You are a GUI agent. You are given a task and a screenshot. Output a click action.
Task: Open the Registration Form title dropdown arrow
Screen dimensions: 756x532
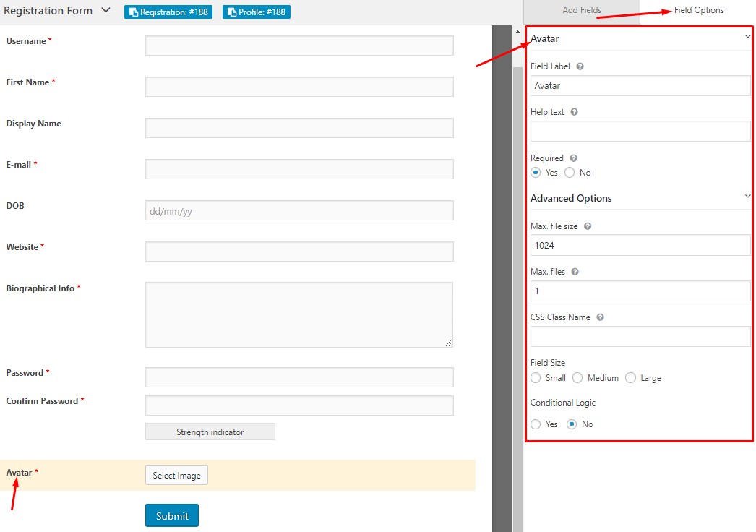[x=106, y=10]
